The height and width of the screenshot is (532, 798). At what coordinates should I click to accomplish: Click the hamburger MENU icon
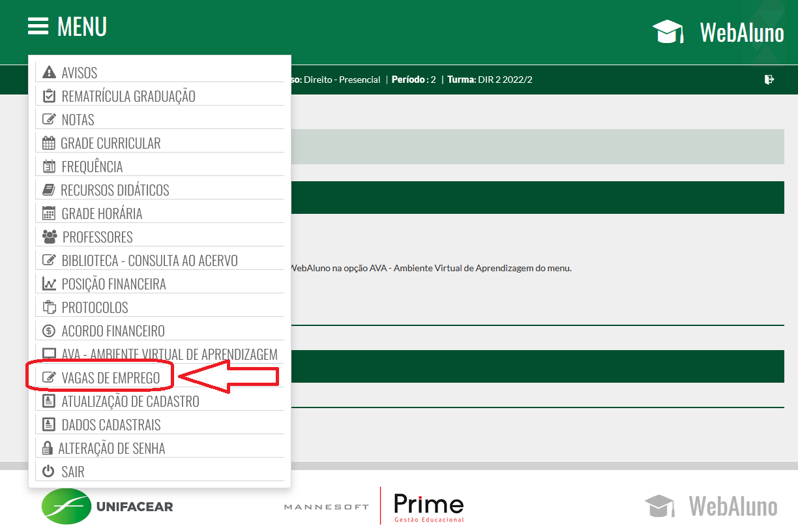coord(38,26)
